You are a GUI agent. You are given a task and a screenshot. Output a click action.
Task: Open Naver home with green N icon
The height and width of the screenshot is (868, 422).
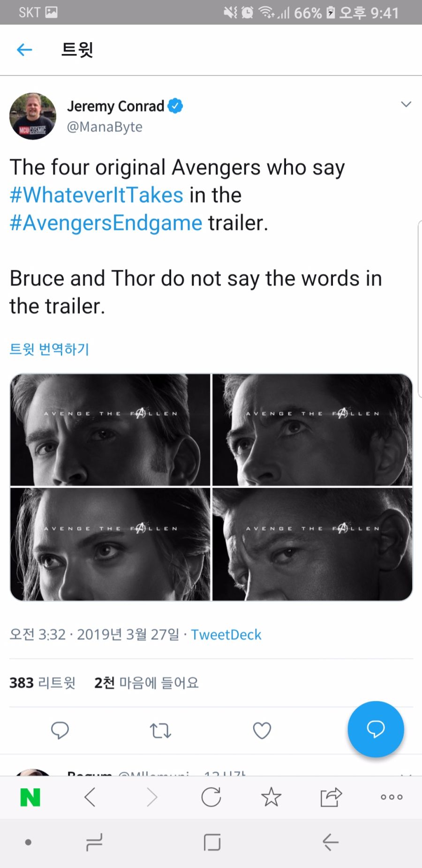30,797
